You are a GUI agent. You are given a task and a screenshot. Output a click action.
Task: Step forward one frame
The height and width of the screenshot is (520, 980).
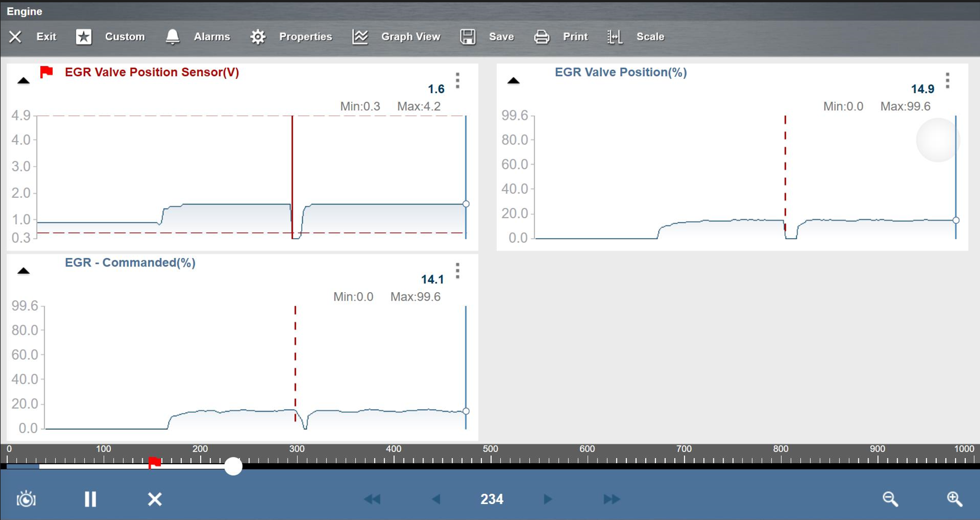[547, 499]
